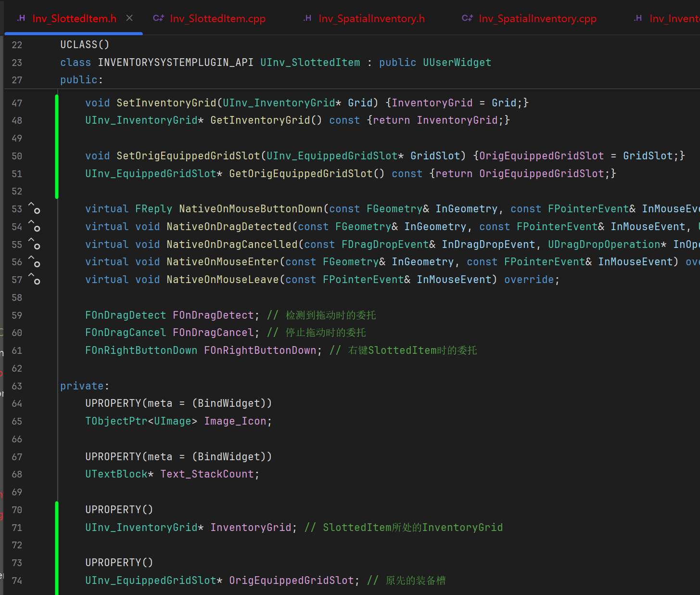Viewport: 700px width, 595px height.
Task: Click the SetInventoryGrid function name
Action: point(166,103)
